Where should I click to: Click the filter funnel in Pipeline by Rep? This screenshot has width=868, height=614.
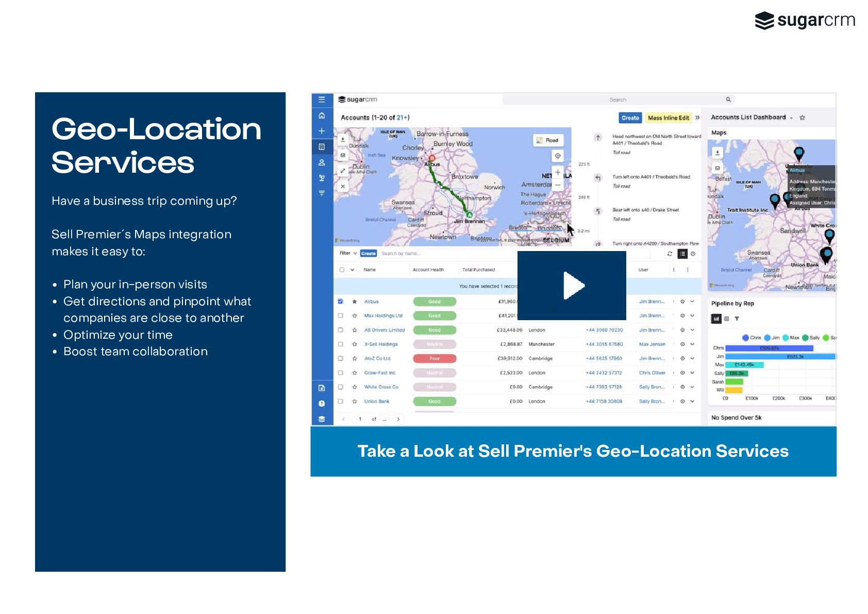coord(737,319)
